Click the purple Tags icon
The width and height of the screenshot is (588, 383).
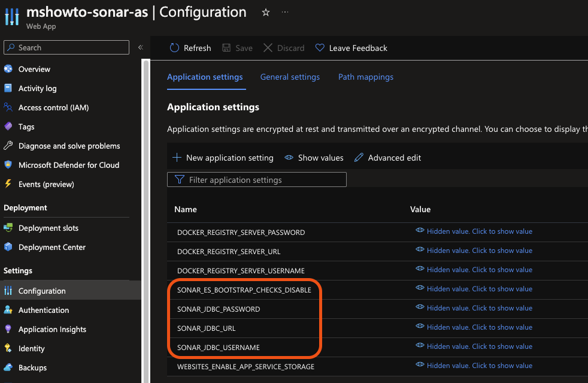8,126
